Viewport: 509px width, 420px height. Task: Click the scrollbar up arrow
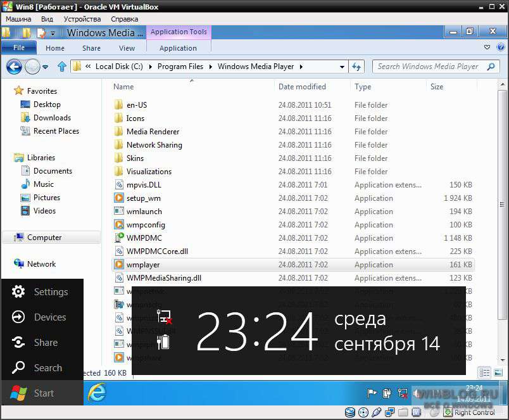[x=502, y=84]
